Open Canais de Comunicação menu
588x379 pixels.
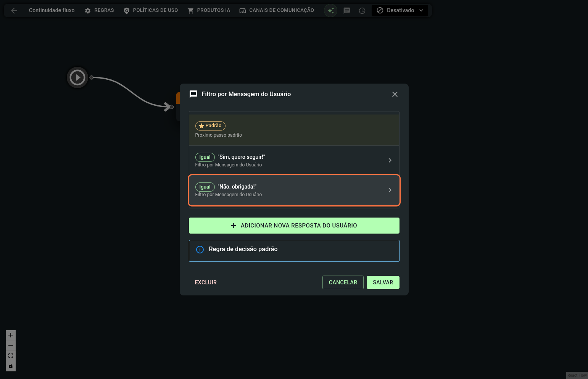[x=277, y=11]
